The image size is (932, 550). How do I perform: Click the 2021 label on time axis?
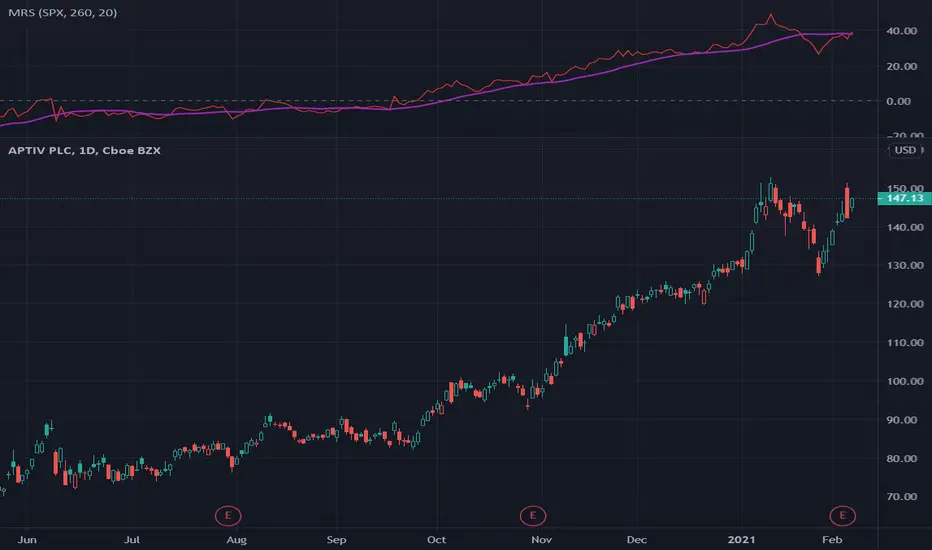pyautogui.click(x=742, y=540)
